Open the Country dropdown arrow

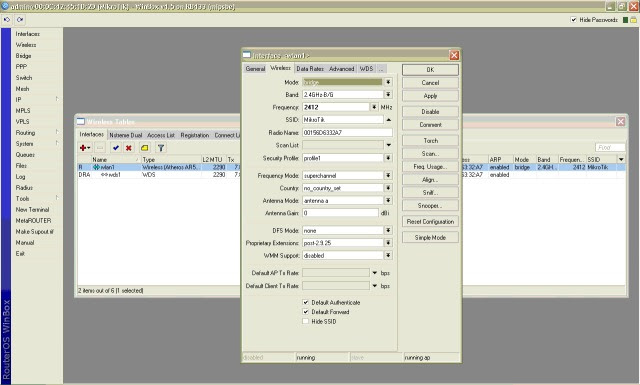point(388,188)
